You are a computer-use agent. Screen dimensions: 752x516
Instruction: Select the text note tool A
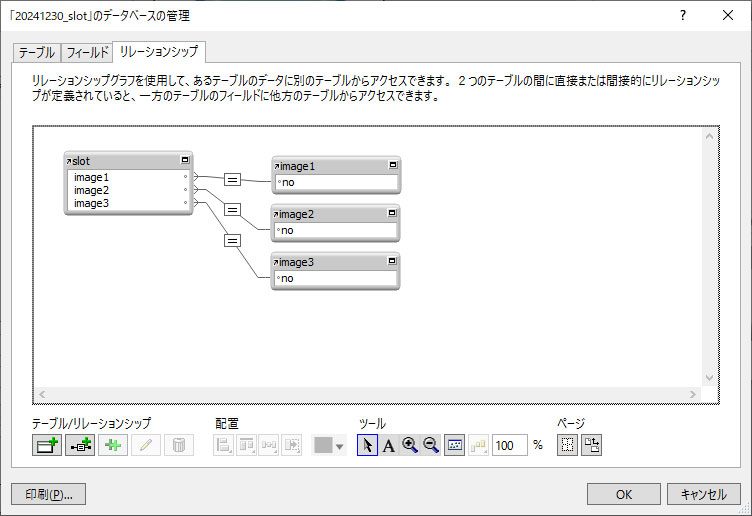389,445
